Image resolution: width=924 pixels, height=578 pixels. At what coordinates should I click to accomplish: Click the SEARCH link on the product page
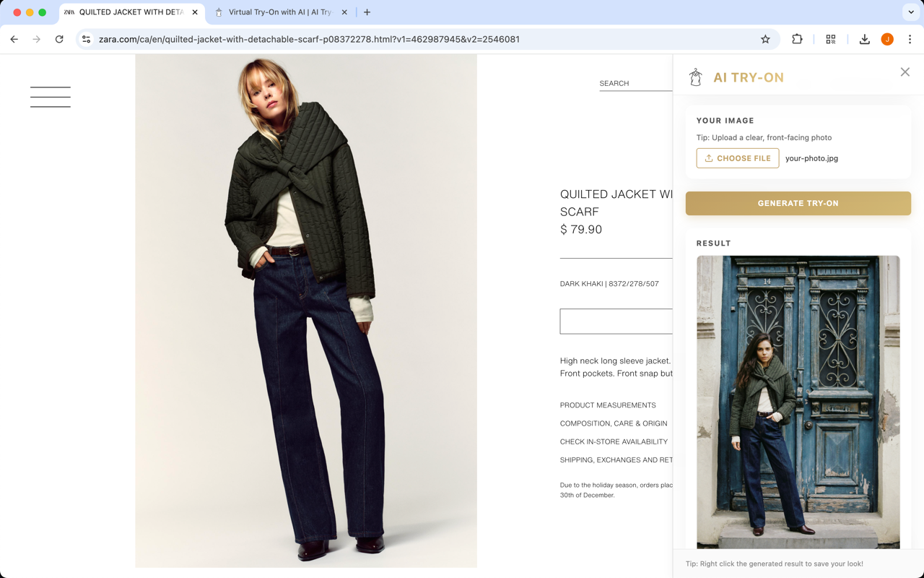614,83
